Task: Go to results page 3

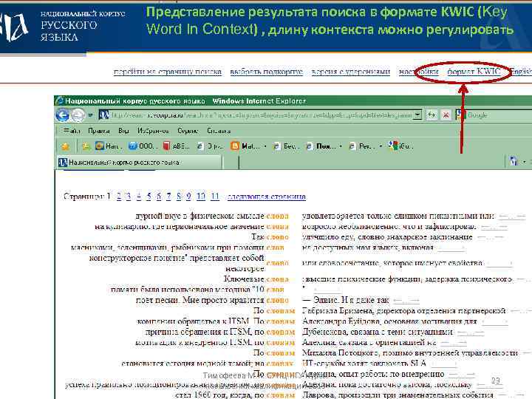Action: (x=129, y=196)
